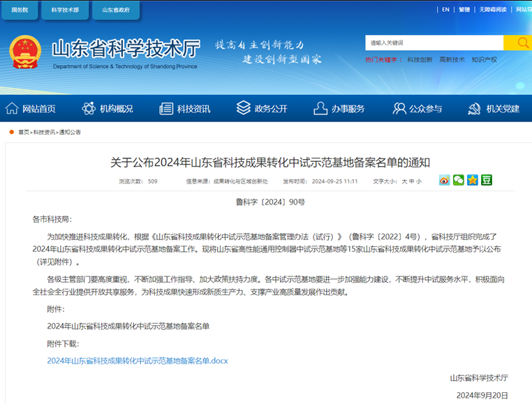Screen dimensions: 532x404
Task: Click the party emblem icon beside 机关党建
Action: pos(474,109)
